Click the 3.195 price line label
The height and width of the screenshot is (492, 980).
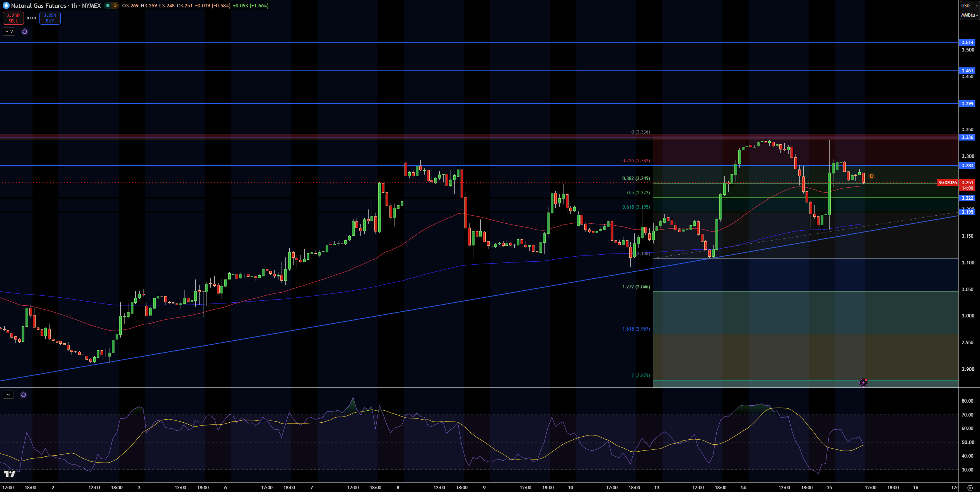tap(968, 212)
